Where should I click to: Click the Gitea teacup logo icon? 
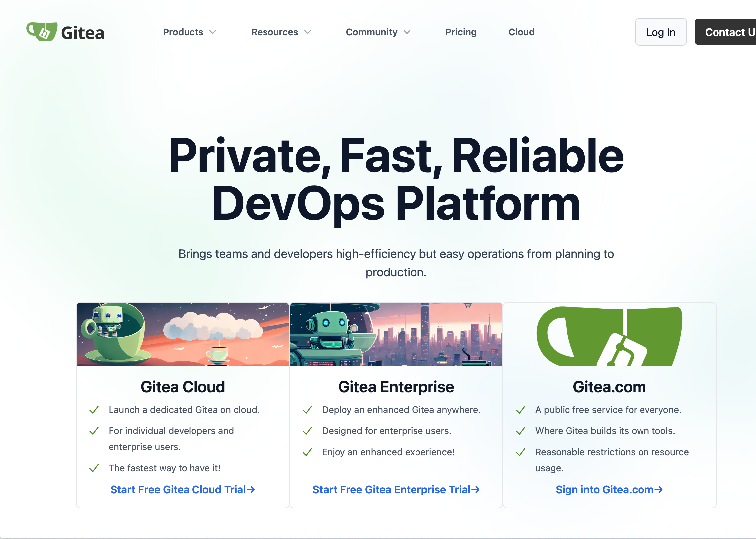[42, 32]
